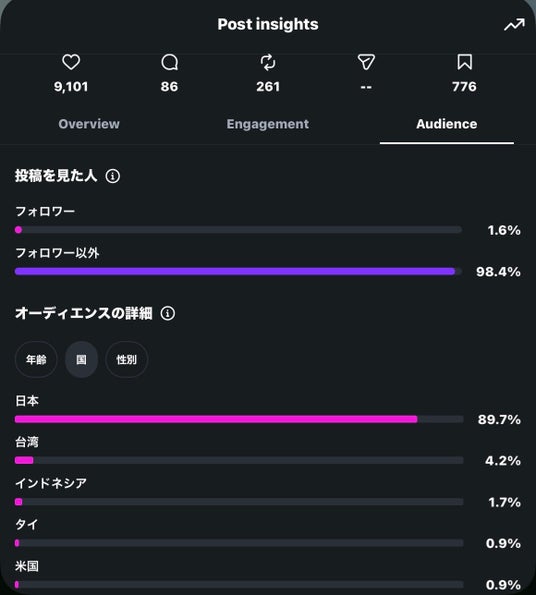Click the share paper-plane icon
Image resolution: width=536 pixels, height=595 pixels.
point(366,62)
